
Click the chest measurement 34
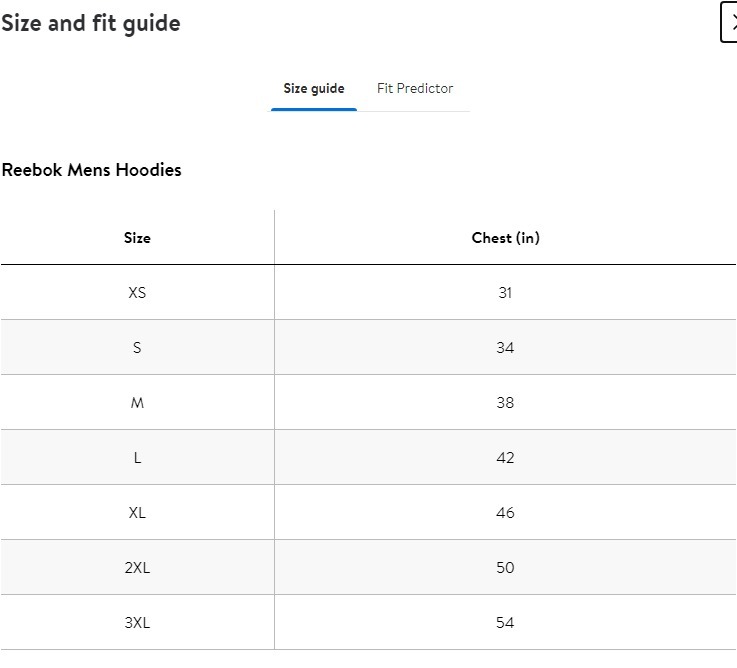505,348
